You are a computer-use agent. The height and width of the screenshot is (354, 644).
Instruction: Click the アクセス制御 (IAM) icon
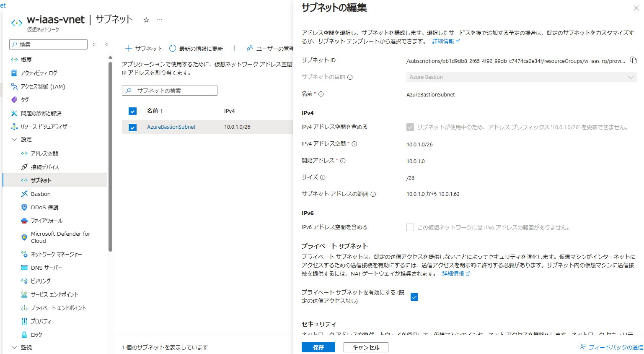14,86
